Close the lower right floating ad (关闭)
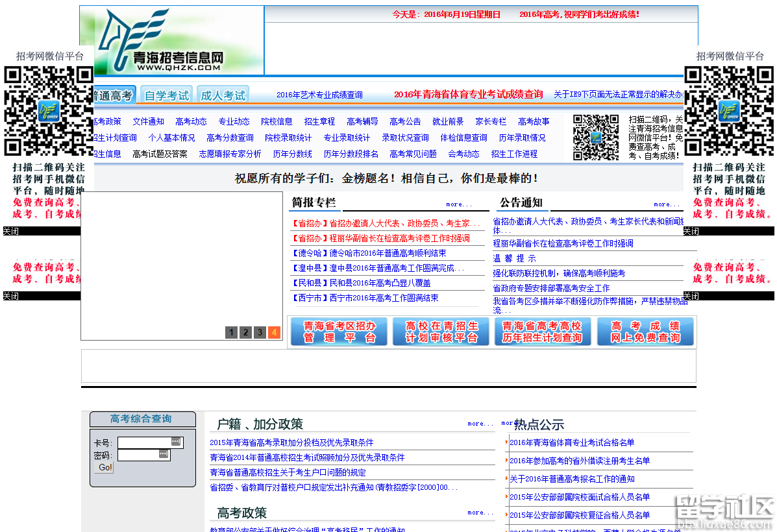 [691, 296]
